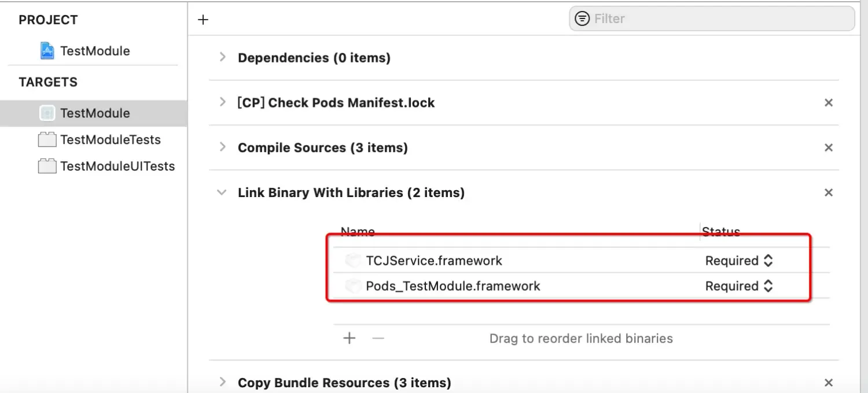868x393 pixels.
Task: Select the TestModule target app icon
Action: (47, 113)
